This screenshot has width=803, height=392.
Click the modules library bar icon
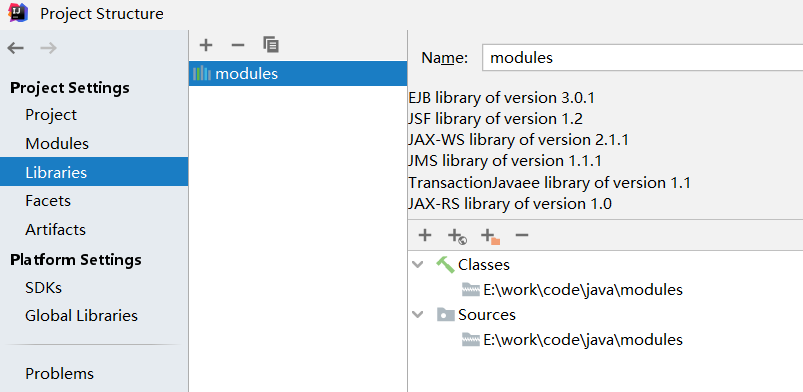202,74
